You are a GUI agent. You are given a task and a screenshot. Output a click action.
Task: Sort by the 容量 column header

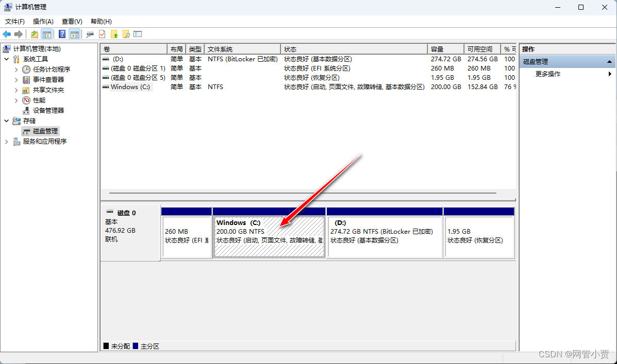click(446, 49)
